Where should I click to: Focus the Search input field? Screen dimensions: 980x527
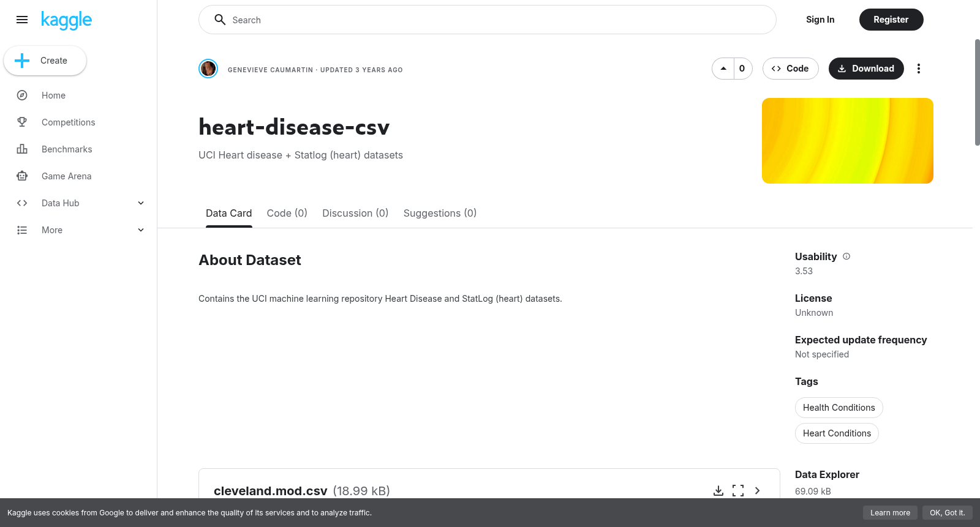point(488,20)
